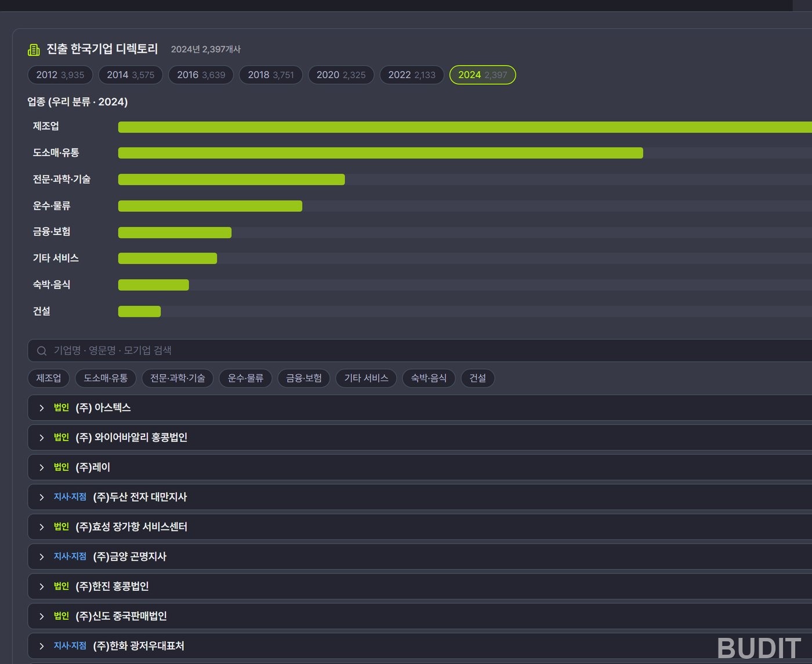Select the 2022 year tab
Image resolution: width=812 pixels, height=664 pixels.
[412, 75]
